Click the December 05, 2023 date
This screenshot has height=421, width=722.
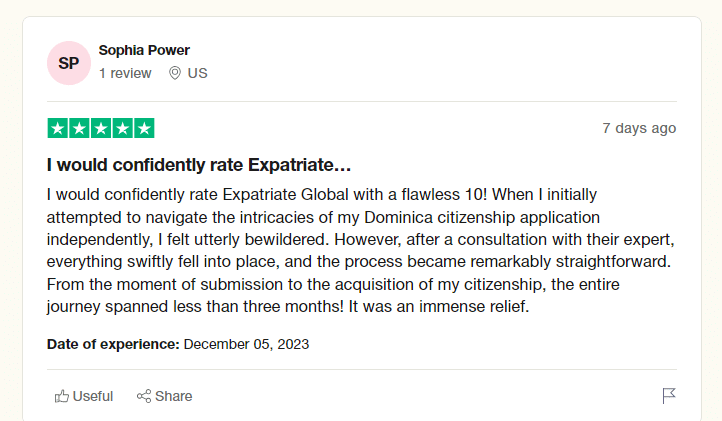(x=246, y=344)
